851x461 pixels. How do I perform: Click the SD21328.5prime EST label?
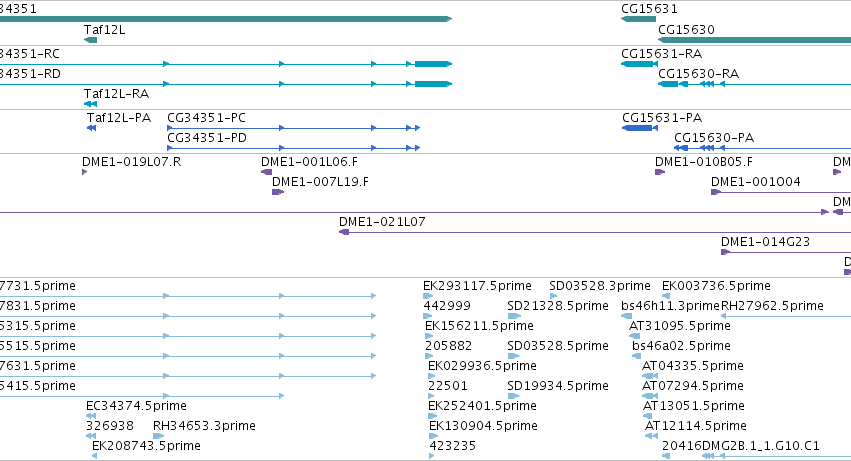(558, 306)
